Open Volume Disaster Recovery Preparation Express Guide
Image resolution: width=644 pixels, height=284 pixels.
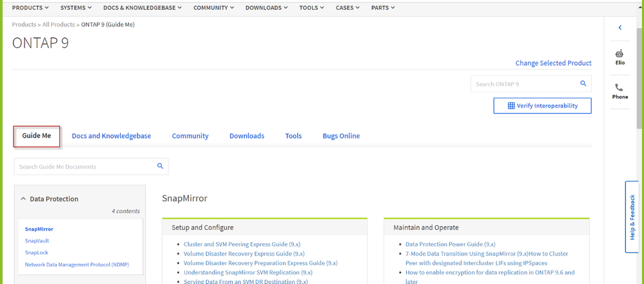click(x=260, y=263)
